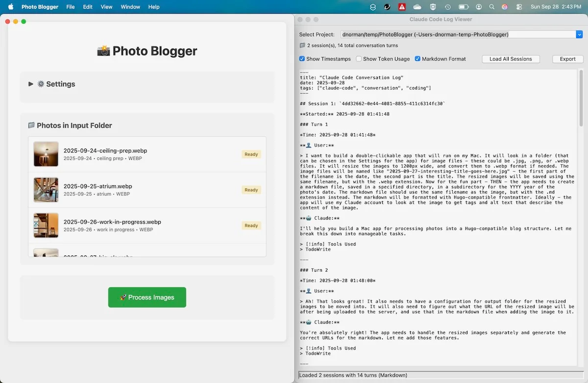The height and width of the screenshot is (383, 588).
Task: Expand the Settings section in Photo Blogger
Action: pyautogui.click(x=30, y=84)
